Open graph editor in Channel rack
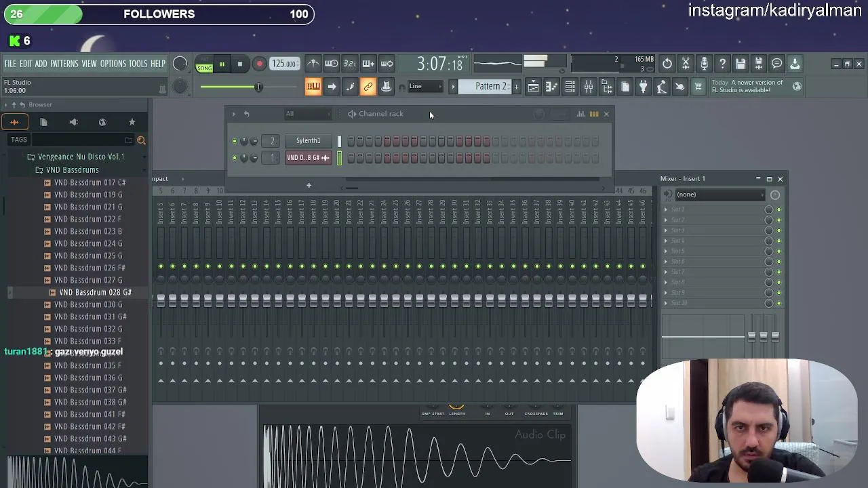This screenshot has height=488, width=868. coord(581,114)
